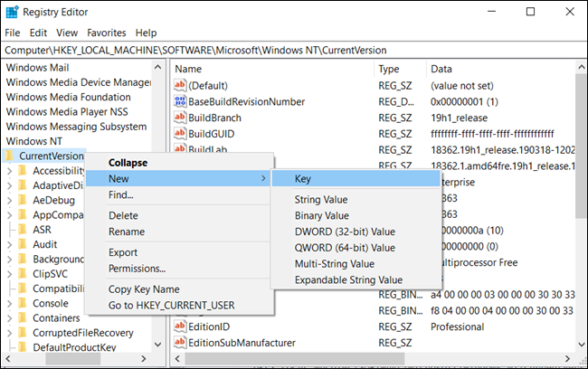
Task: Expand the Accessibility tree node
Action: click(x=10, y=171)
